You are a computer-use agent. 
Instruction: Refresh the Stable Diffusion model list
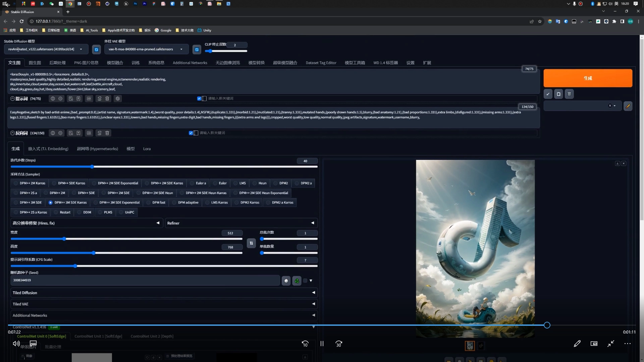(96, 50)
